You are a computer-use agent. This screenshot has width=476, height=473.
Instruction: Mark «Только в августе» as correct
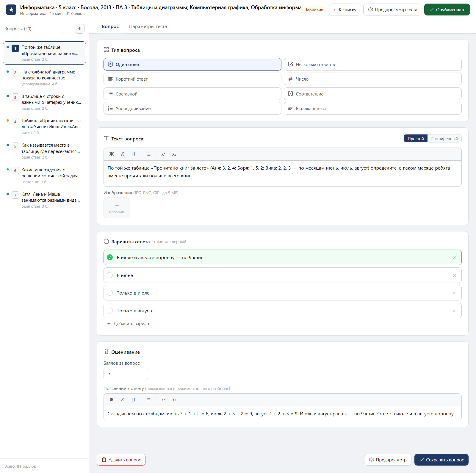tap(110, 311)
